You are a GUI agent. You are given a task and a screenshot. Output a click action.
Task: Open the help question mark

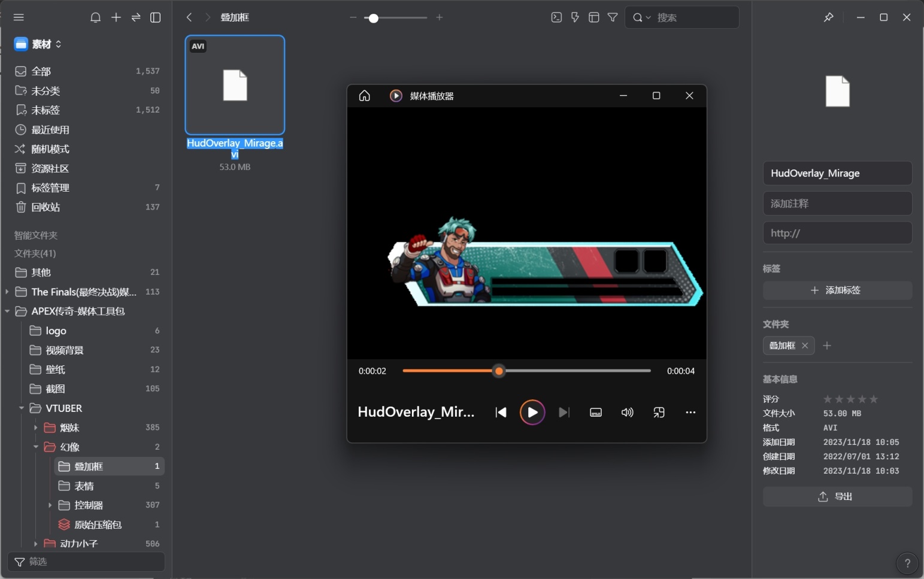point(907,563)
